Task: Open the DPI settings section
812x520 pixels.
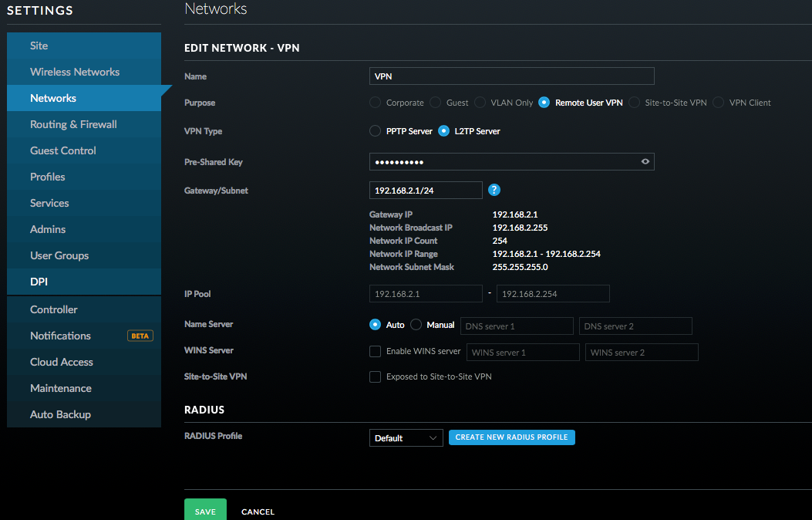Action: click(39, 282)
